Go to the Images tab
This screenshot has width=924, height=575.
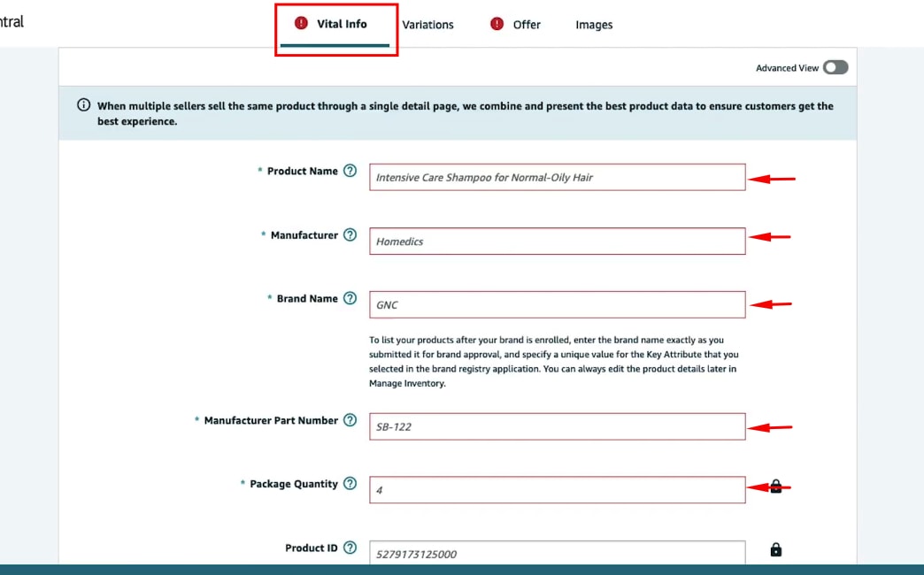(x=594, y=25)
